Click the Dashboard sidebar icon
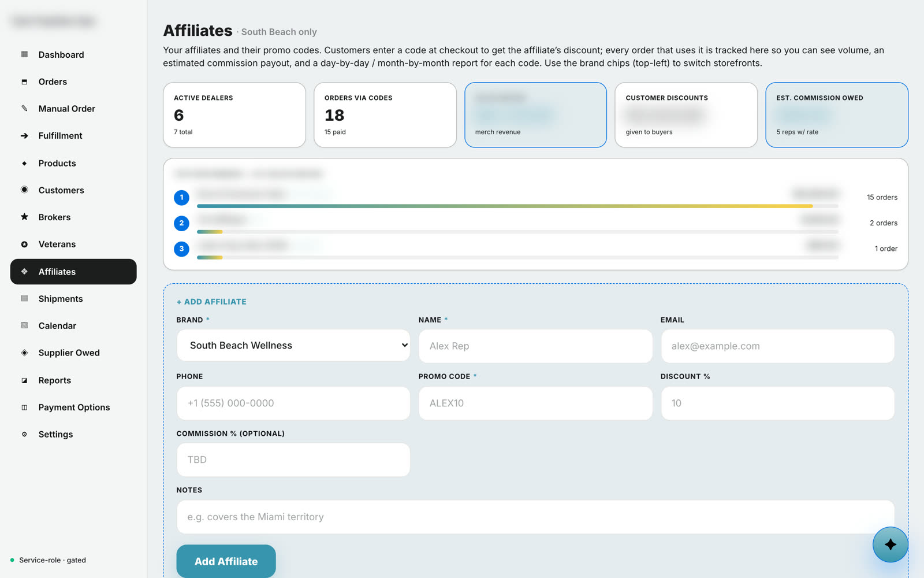 pos(24,54)
